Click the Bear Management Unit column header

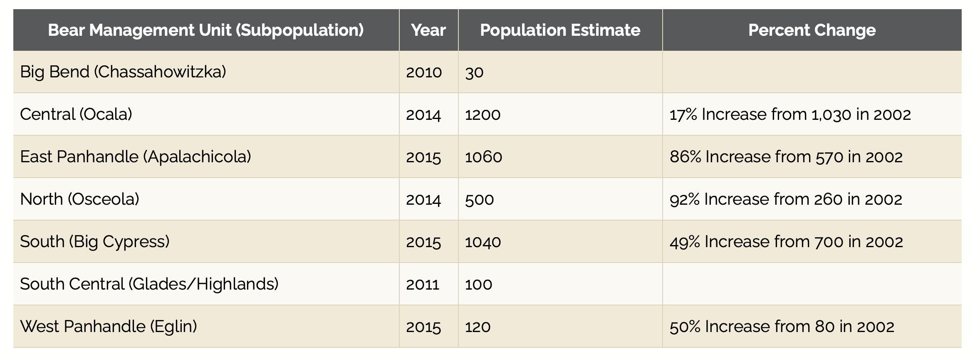(206, 30)
